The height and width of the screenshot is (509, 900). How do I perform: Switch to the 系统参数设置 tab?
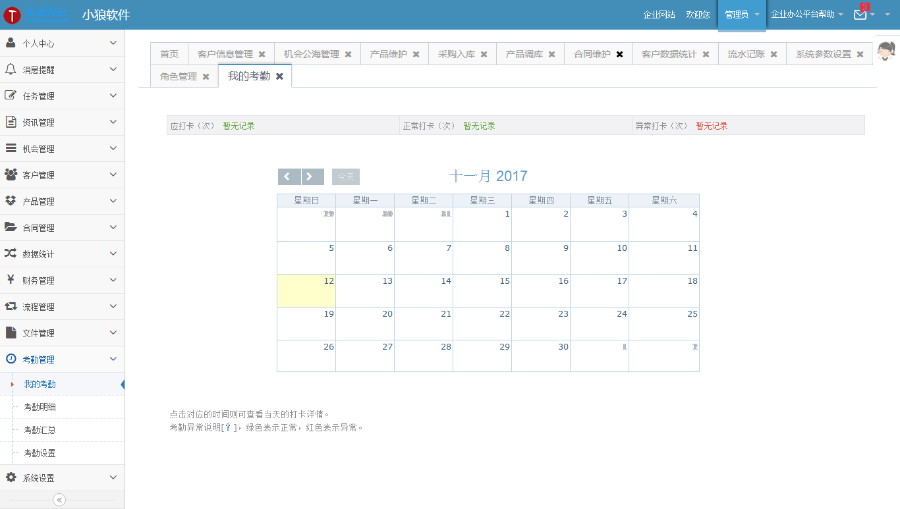[823, 54]
